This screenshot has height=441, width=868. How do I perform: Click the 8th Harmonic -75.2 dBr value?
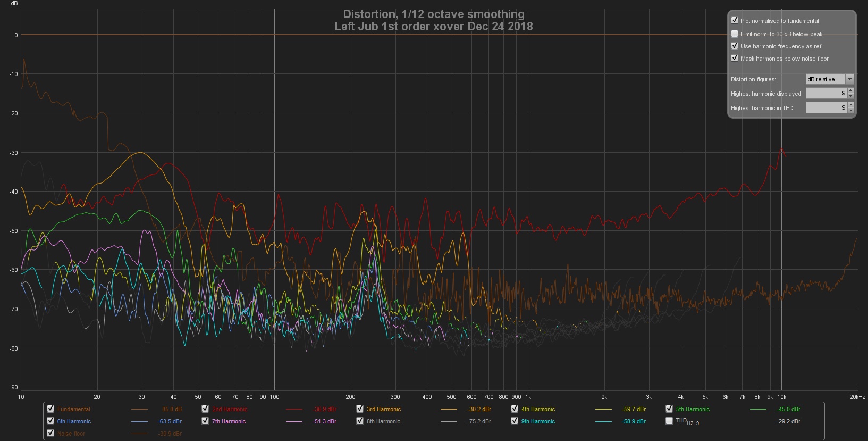point(479,422)
